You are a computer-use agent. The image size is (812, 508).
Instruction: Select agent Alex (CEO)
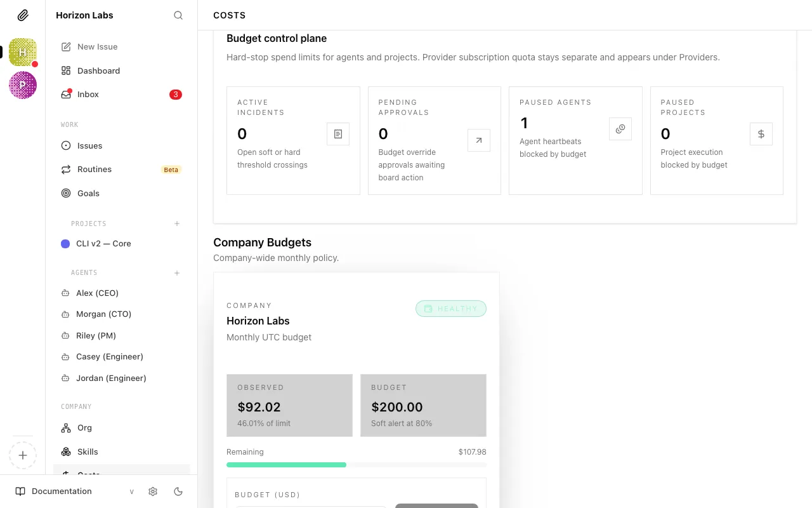click(x=121, y=293)
